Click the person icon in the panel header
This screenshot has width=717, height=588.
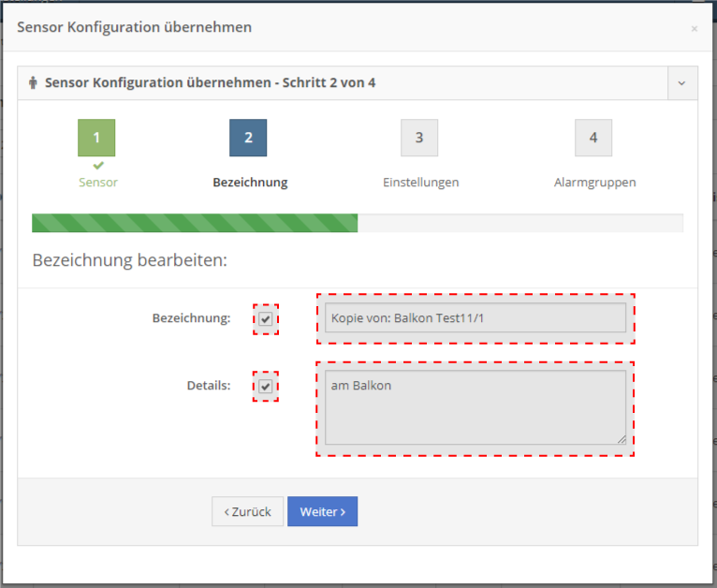point(33,82)
